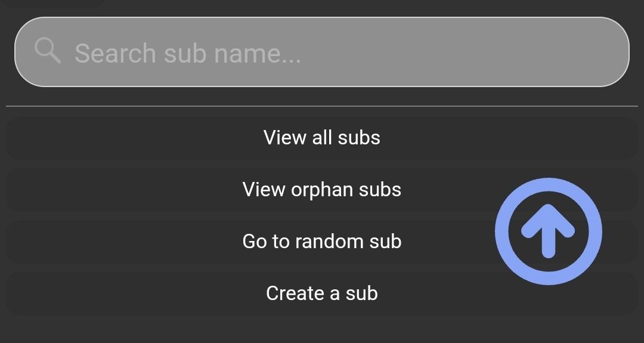Select View orphan subs
The width and height of the screenshot is (644, 343).
[x=322, y=190]
